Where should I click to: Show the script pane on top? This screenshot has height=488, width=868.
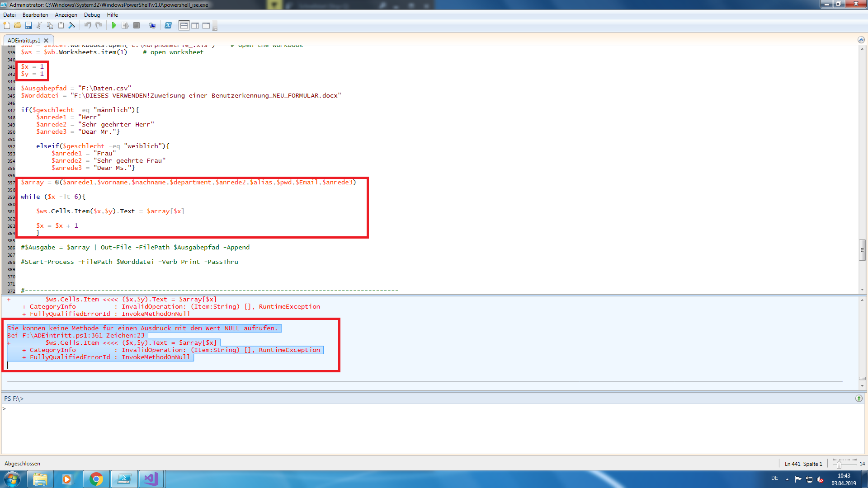[x=184, y=26]
